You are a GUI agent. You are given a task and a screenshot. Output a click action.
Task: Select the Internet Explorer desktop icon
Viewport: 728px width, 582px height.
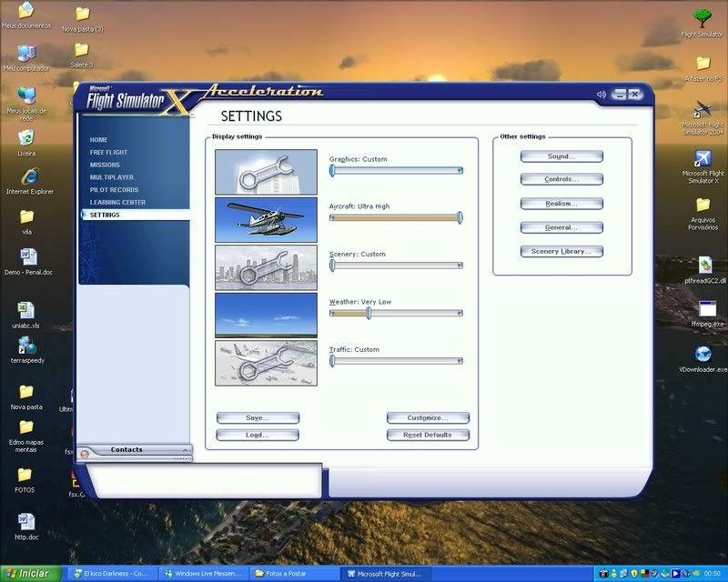(30, 176)
